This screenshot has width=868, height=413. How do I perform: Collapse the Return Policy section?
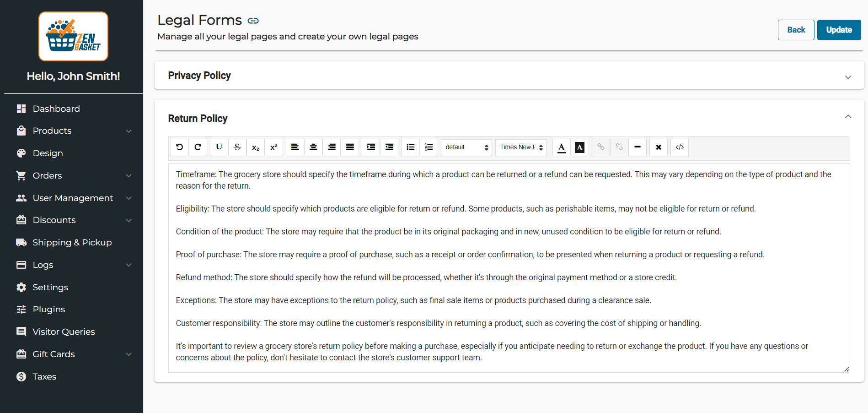(x=848, y=117)
